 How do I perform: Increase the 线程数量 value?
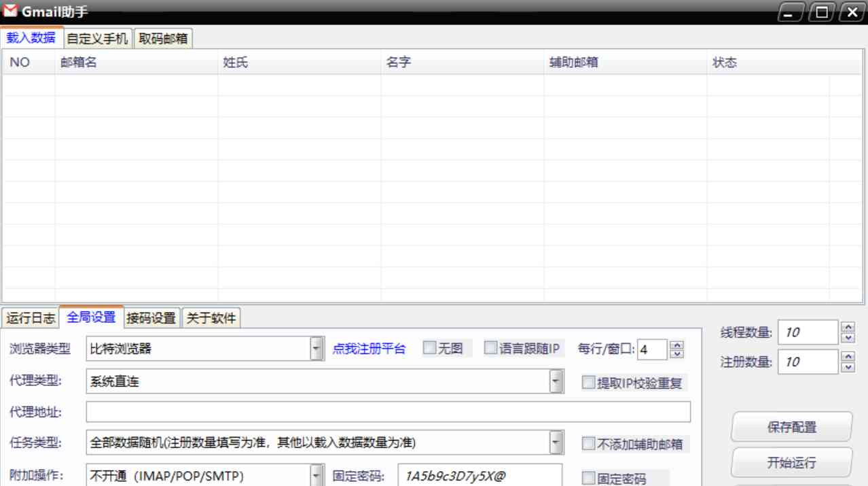pyautogui.click(x=848, y=328)
